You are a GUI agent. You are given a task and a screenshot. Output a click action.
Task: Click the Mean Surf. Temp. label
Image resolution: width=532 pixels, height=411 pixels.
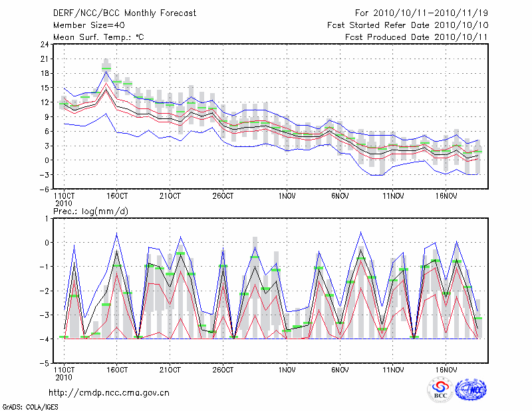[98, 37]
